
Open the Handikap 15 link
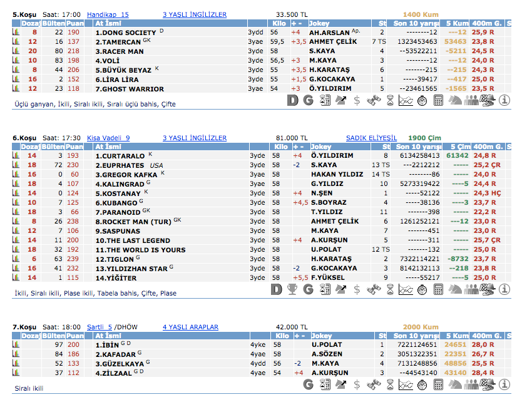click(108, 14)
